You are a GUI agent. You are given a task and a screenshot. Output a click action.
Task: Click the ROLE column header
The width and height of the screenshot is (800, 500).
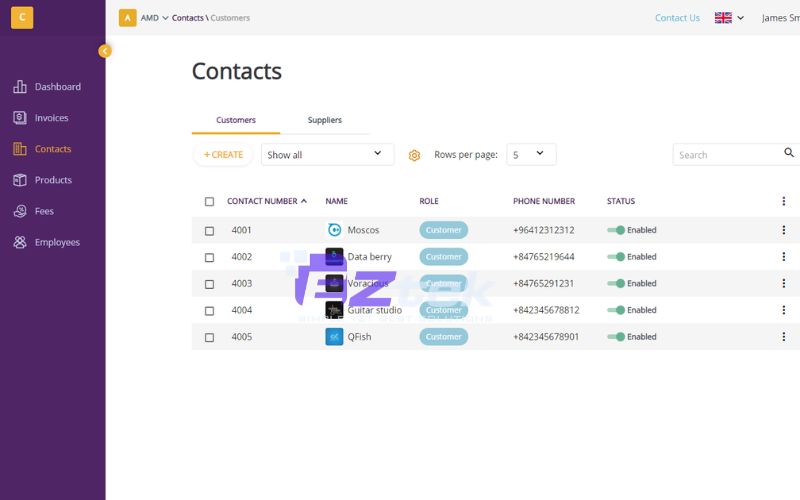(x=429, y=201)
